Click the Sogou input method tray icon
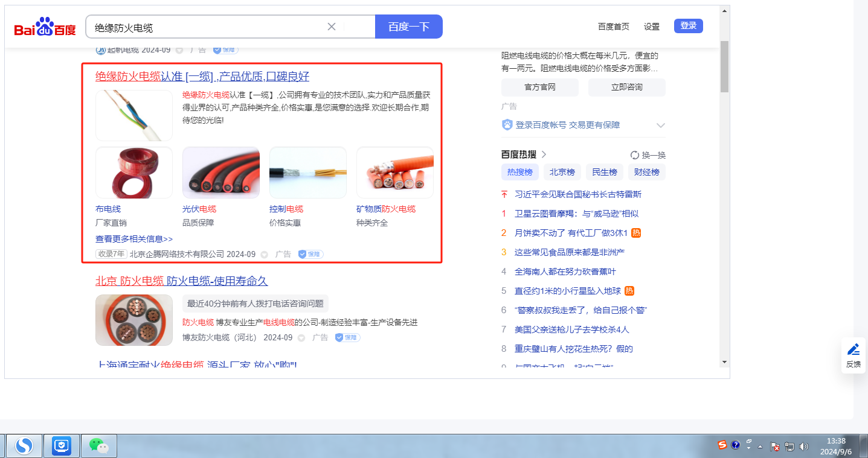The image size is (868, 458). coord(722,445)
